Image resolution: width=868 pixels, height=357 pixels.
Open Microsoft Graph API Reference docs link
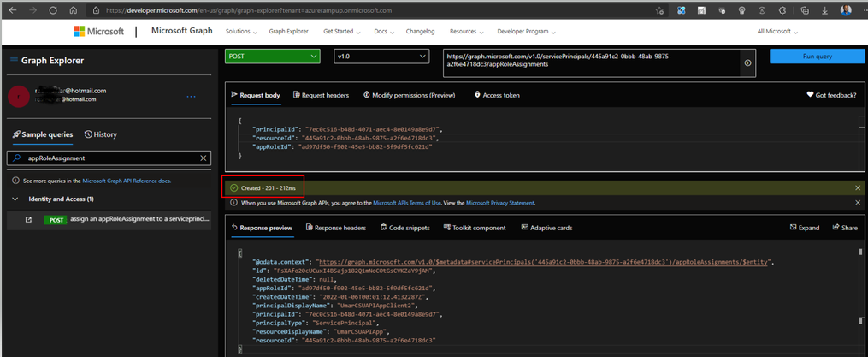tap(127, 181)
